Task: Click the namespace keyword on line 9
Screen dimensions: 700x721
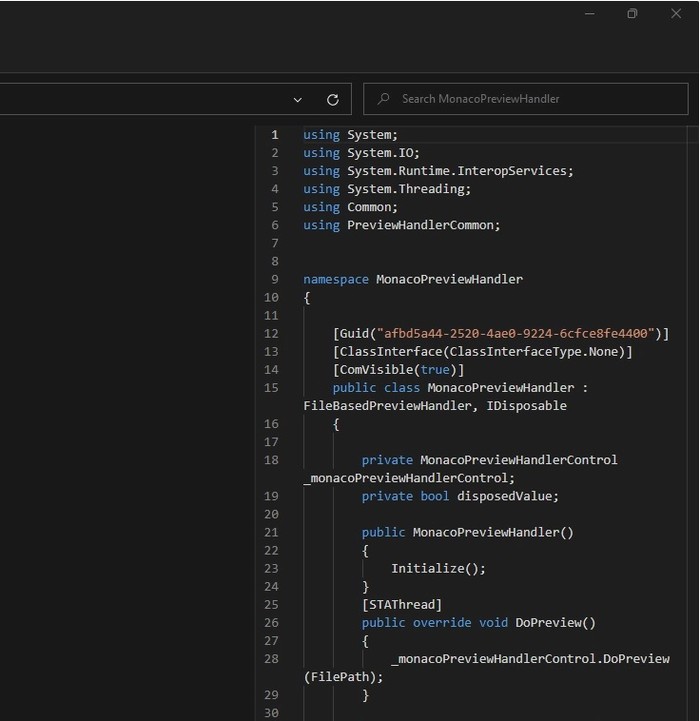Action: 336,279
